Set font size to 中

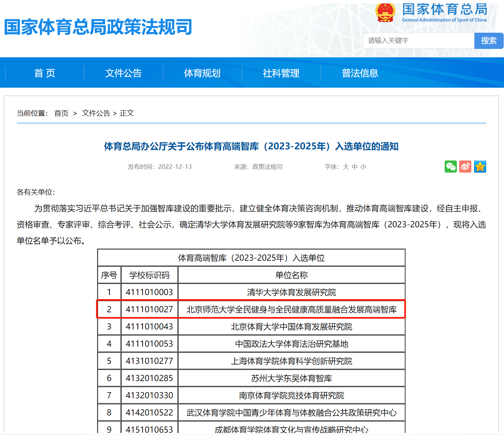click(x=354, y=167)
